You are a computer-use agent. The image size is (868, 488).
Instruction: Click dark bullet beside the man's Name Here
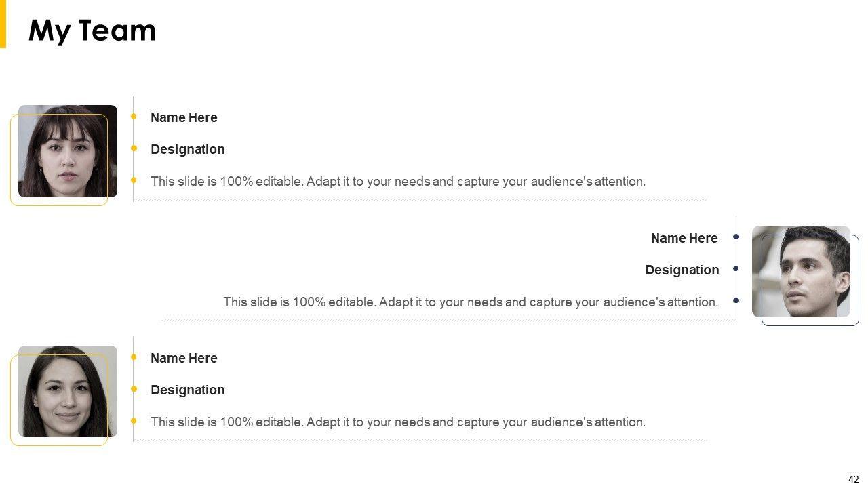[x=736, y=237]
